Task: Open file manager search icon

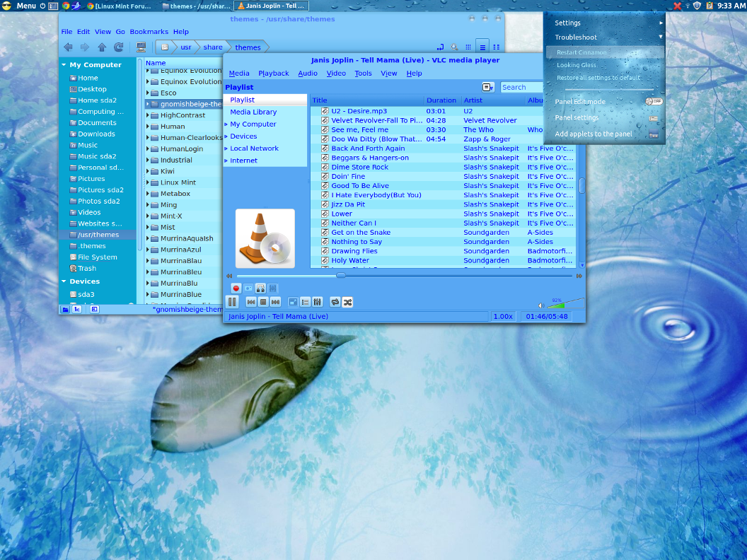Action: coord(454,47)
